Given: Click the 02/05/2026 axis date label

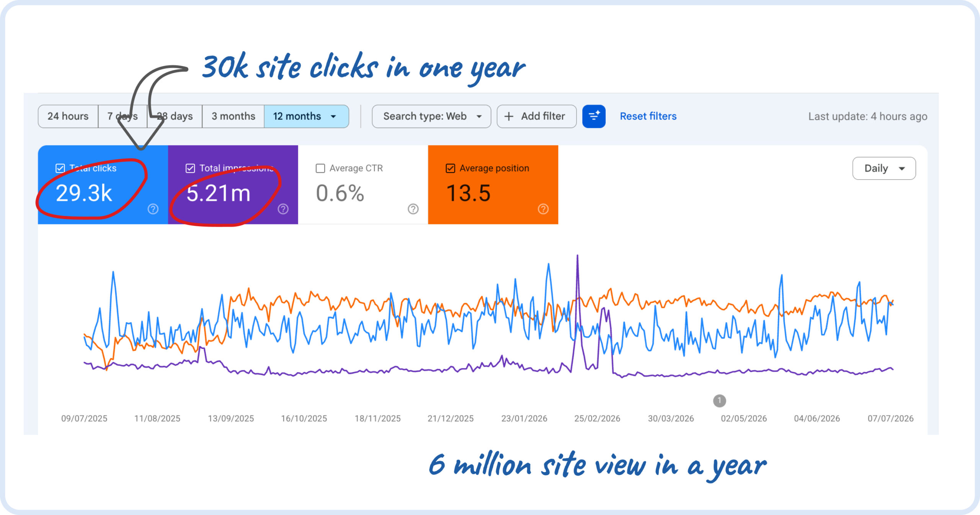Looking at the screenshot, I should pyautogui.click(x=744, y=419).
